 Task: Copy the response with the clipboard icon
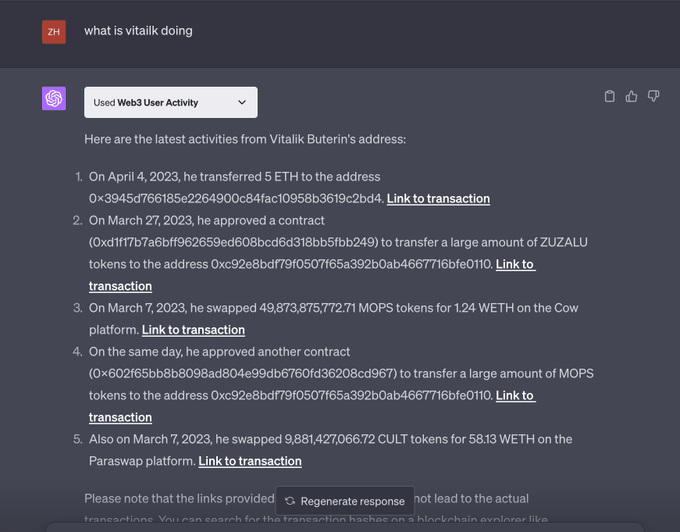coord(610,97)
